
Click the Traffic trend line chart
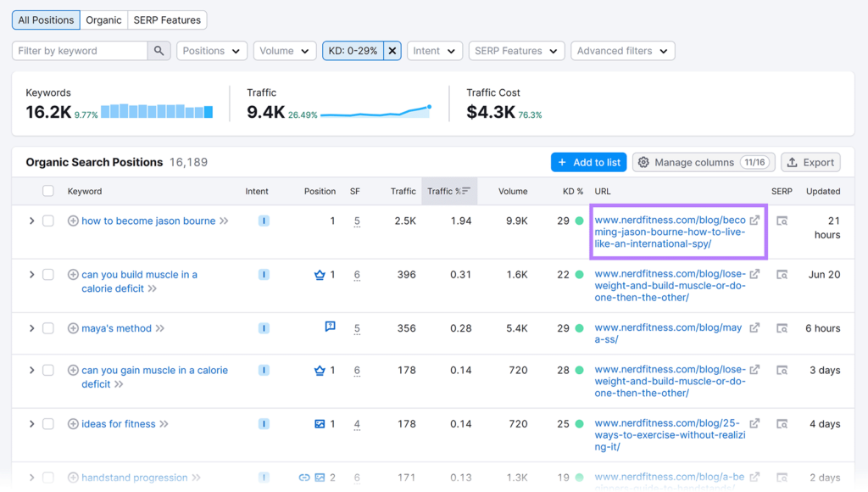point(376,111)
